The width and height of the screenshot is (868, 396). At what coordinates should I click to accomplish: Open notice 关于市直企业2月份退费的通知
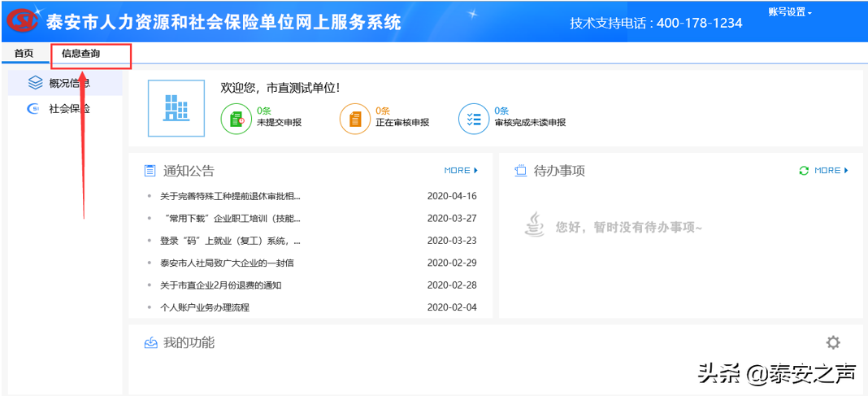pyautogui.click(x=221, y=285)
